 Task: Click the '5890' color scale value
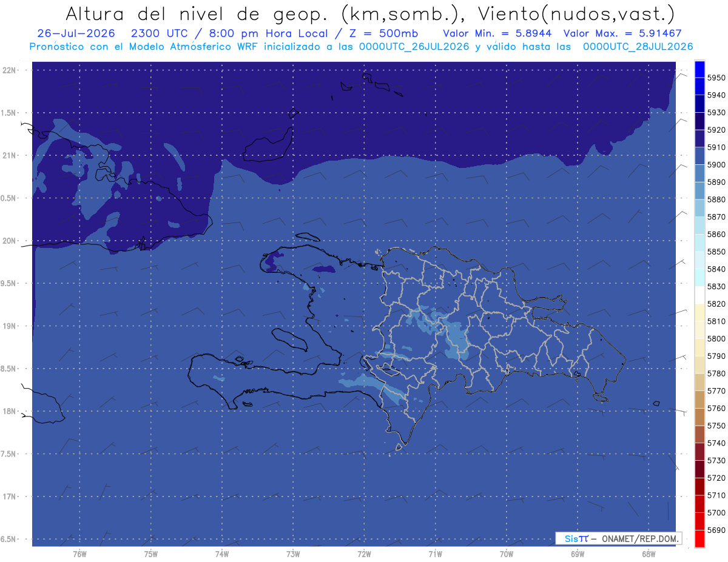[716, 182]
